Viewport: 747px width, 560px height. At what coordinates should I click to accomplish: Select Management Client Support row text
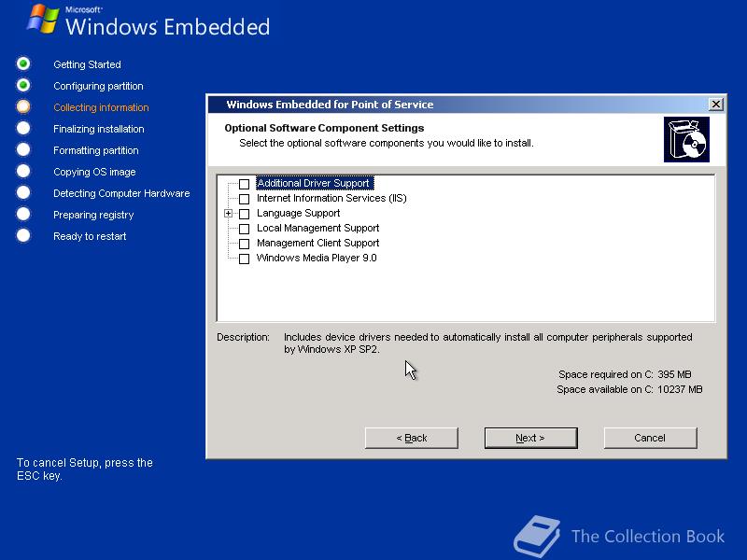317,243
